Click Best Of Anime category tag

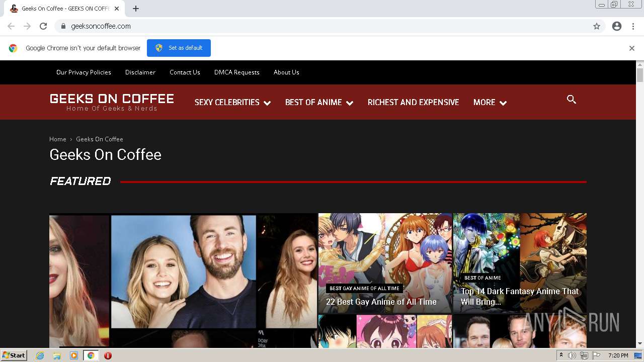(x=482, y=278)
